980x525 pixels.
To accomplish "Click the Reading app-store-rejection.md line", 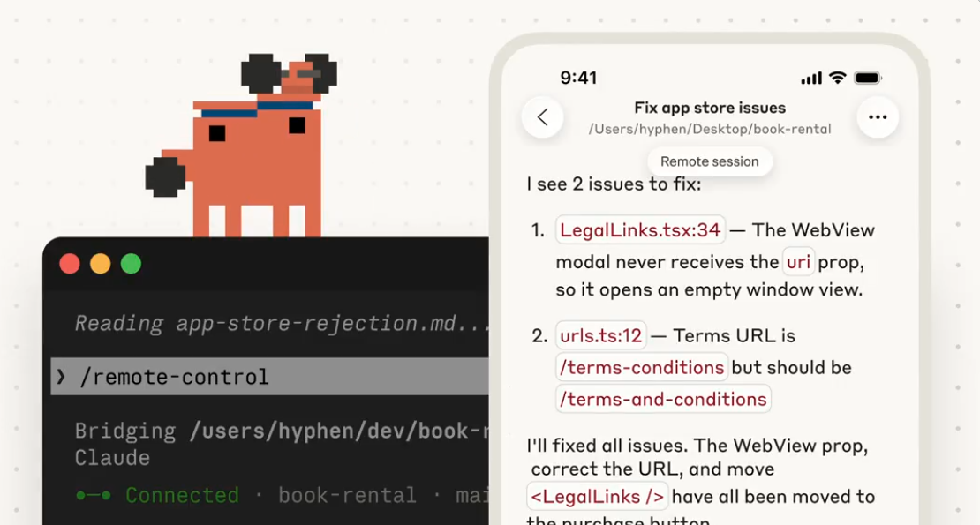I will pos(282,323).
